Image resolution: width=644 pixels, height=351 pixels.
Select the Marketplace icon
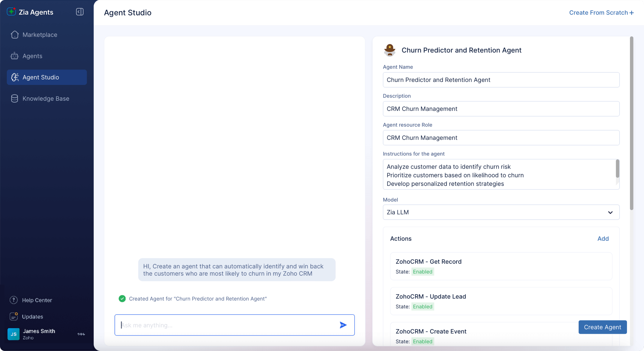click(x=15, y=35)
